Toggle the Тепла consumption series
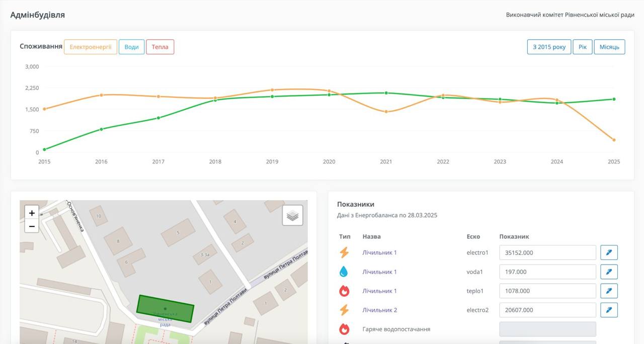This screenshot has width=644, height=344. point(160,47)
